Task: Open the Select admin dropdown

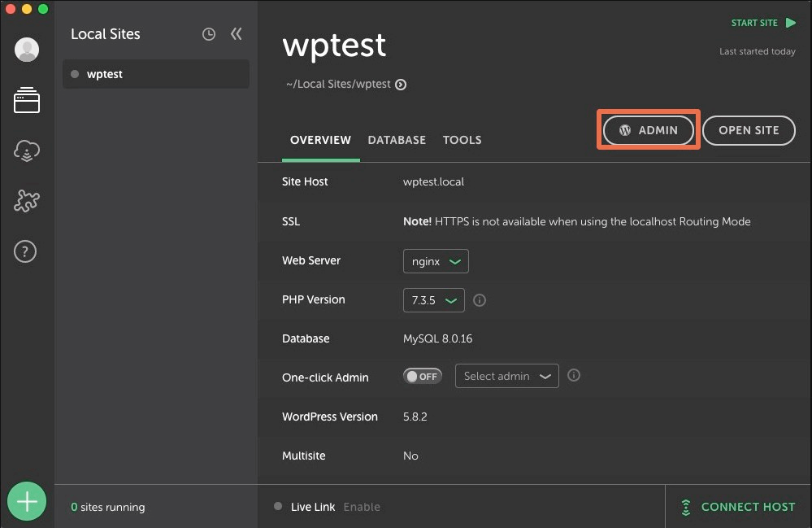Action: pos(507,376)
